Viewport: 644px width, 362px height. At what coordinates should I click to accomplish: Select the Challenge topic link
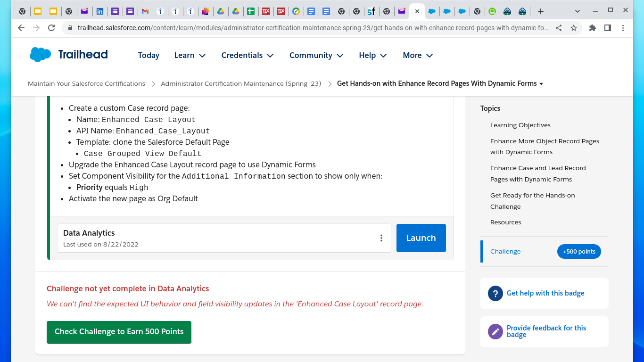(505, 251)
